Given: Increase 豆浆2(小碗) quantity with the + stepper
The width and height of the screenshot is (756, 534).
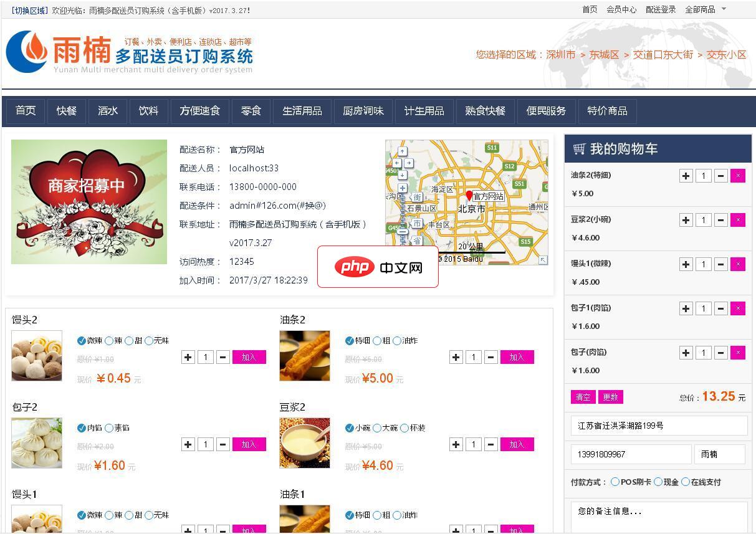Looking at the screenshot, I should click(x=686, y=220).
